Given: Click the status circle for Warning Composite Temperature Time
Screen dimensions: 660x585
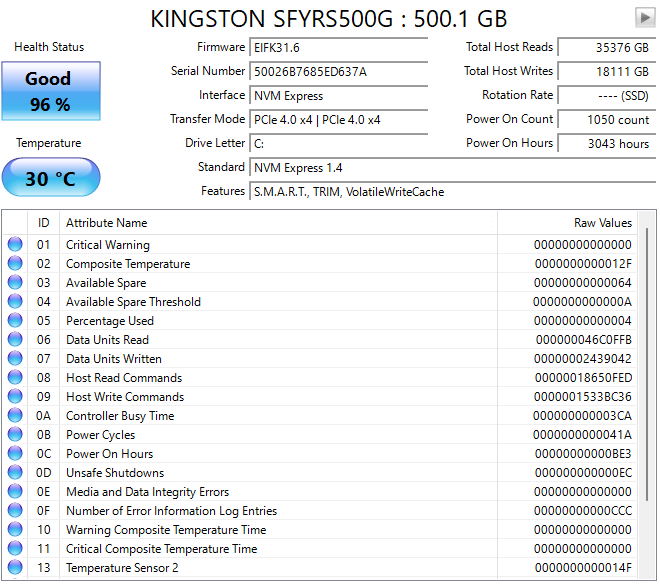Looking at the screenshot, I should tap(15, 529).
